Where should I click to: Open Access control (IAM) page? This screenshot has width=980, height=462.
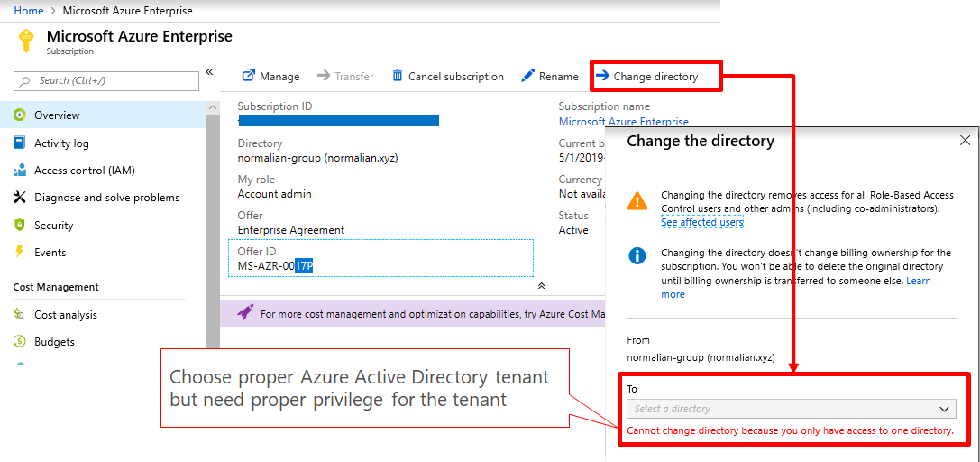click(x=84, y=171)
